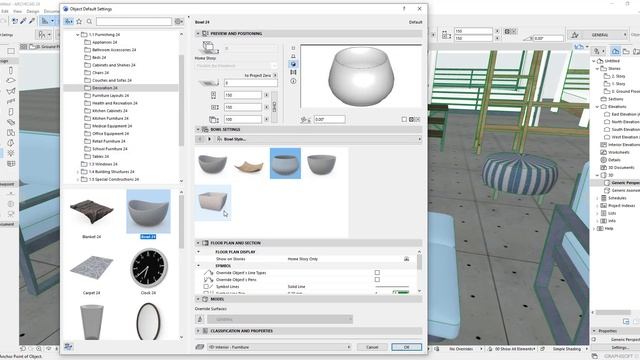
Task: Click the favorites star icon in dialog
Action: (x=79, y=21)
